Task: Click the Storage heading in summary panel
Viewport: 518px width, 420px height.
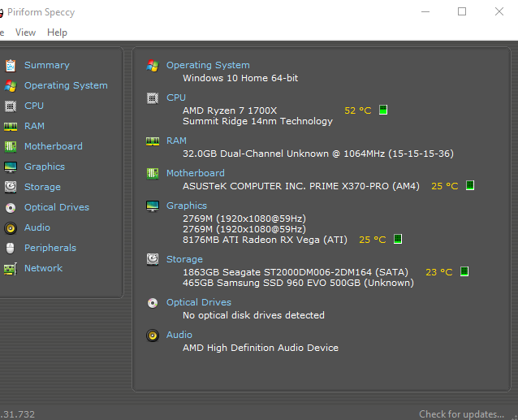Action: [184, 259]
